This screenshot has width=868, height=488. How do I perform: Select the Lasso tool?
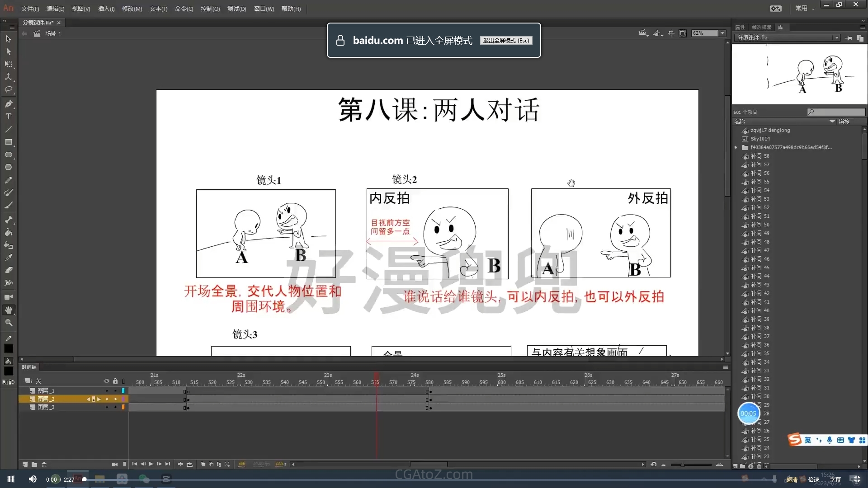click(8, 89)
